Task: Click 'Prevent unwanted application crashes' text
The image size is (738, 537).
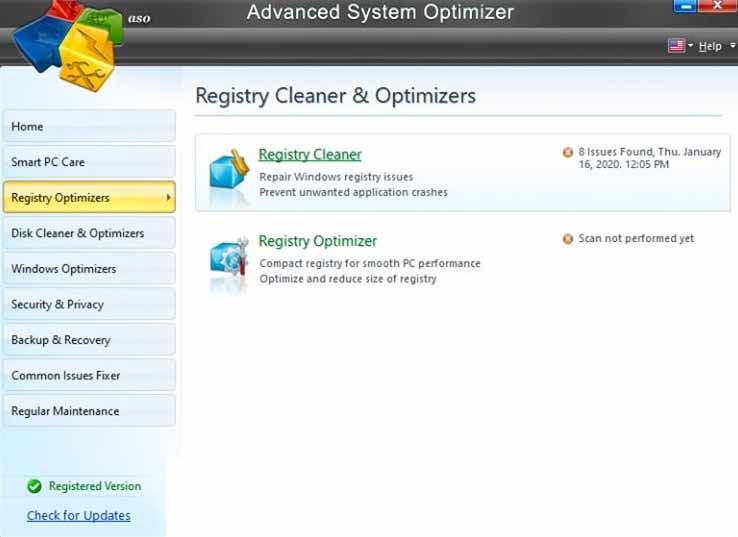Action: point(353,192)
